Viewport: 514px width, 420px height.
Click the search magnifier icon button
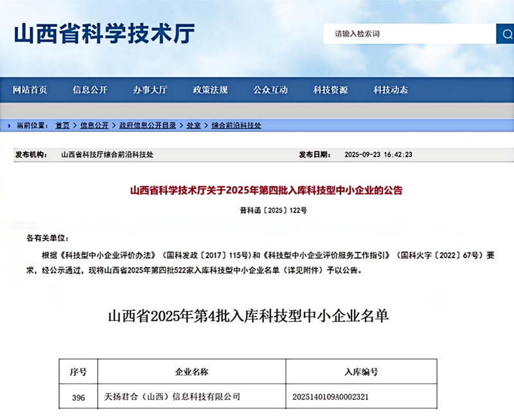(x=505, y=33)
